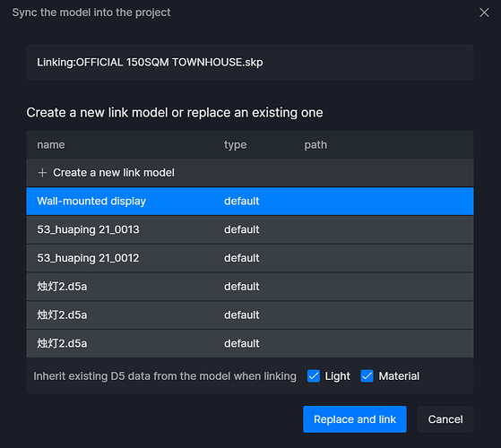This screenshot has width=501, height=448.
Task: Choose Create a new link model text
Action: tap(114, 173)
